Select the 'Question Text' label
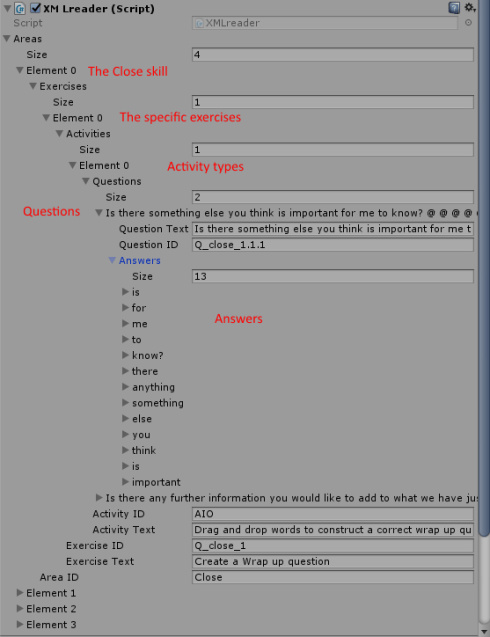Viewport: 490px width, 637px height. coord(153,229)
